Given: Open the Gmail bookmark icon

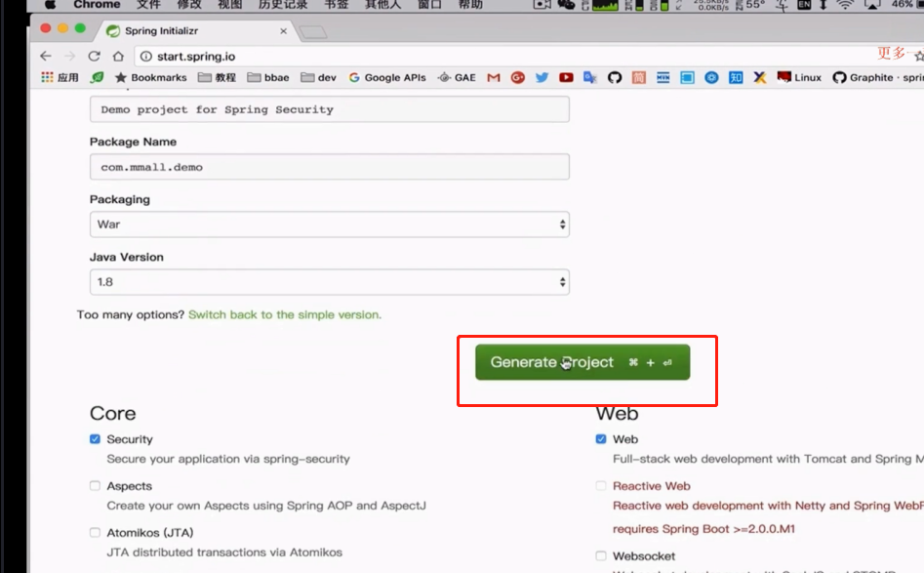Looking at the screenshot, I should 494,77.
